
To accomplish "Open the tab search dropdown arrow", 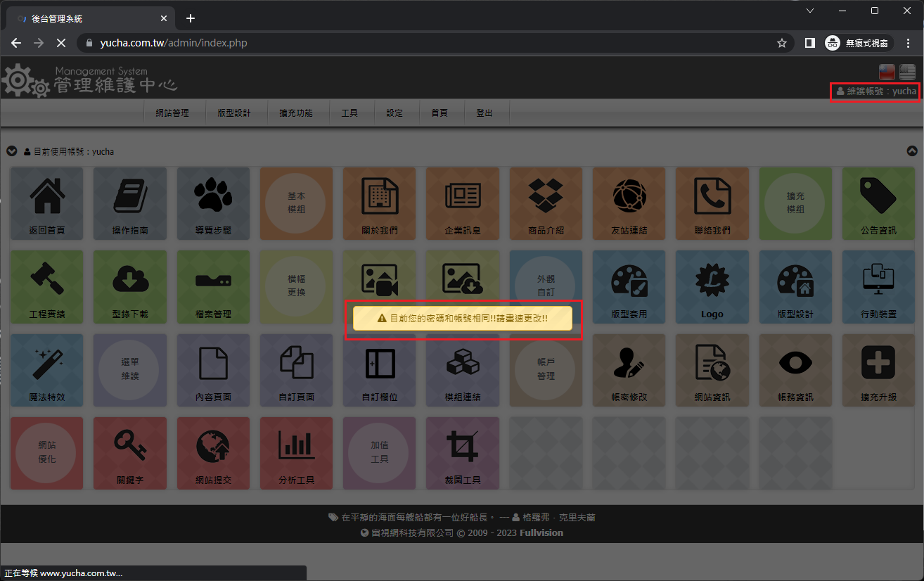I will click(x=810, y=11).
